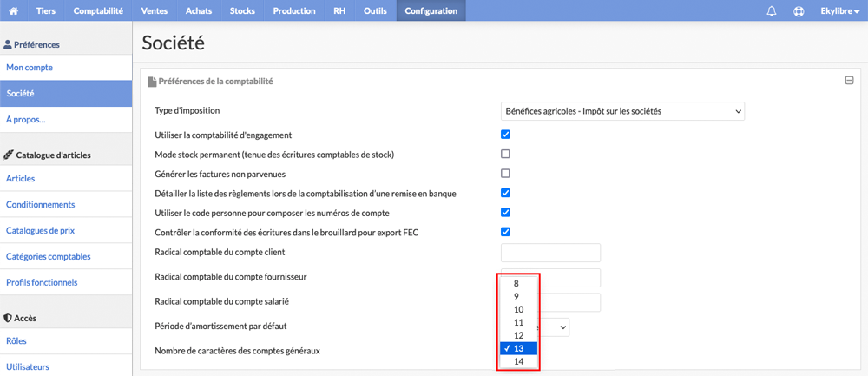Select option 9 in the list
The height and width of the screenshot is (376, 868).
518,296
